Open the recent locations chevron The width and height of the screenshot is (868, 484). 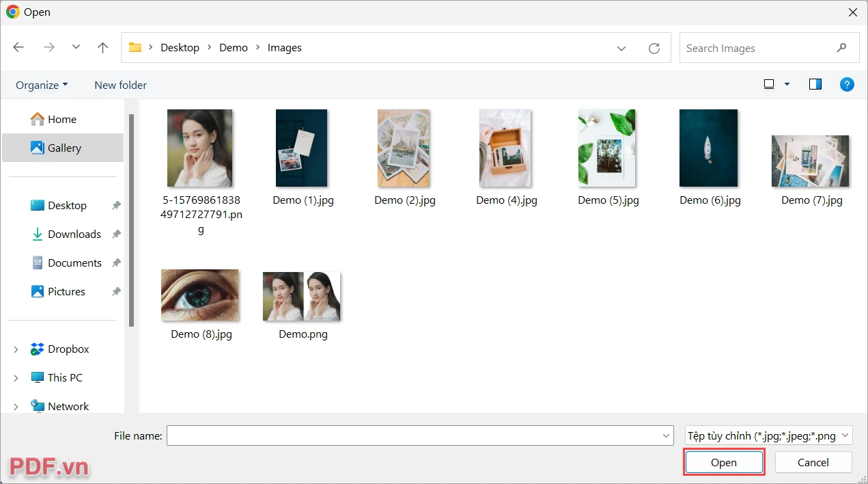tap(76, 47)
